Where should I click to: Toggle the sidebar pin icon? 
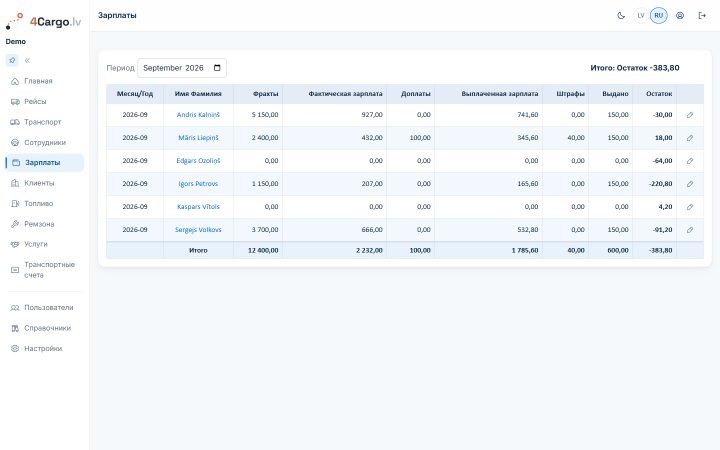tap(12, 60)
